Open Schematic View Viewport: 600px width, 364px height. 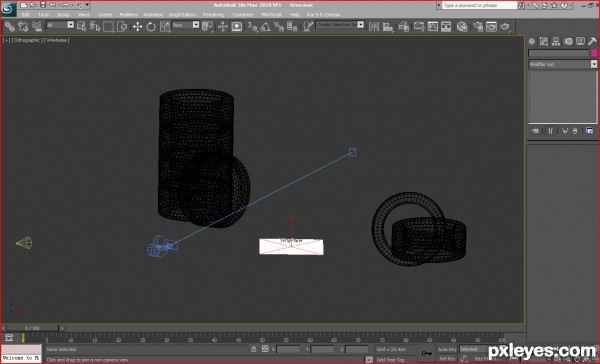coord(446,26)
